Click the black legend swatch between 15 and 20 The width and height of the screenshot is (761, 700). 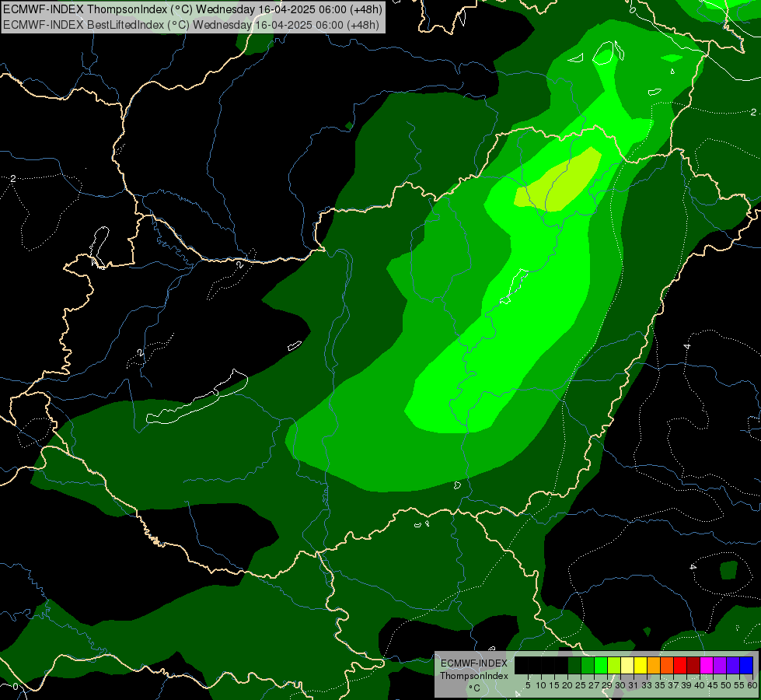(x=561, y=665)
